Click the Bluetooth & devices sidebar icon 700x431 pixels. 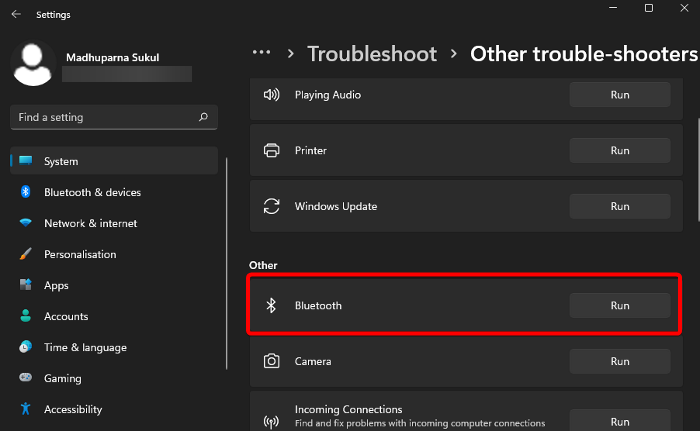click(x=25, y=192)
